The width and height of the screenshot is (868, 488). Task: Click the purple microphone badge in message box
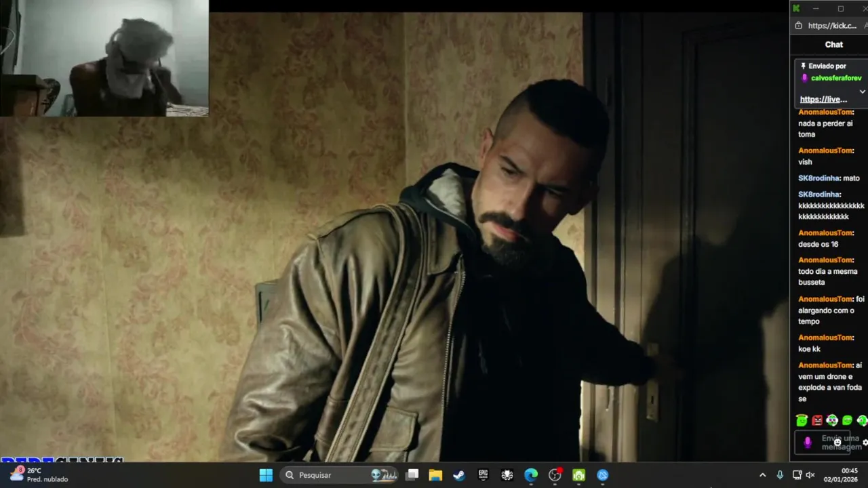(x=807, y=443)
